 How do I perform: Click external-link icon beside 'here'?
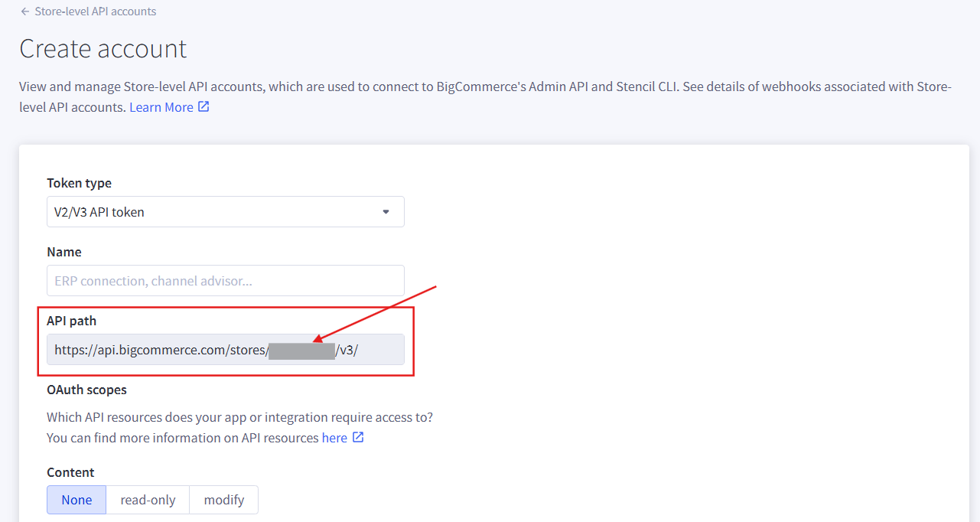point(357,438)
